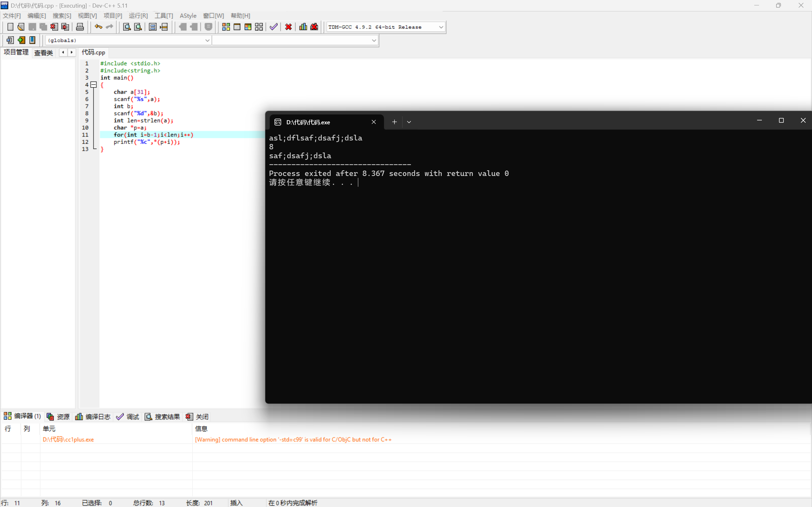Viewport: 812px width, 507px height.
Task: Click the New file toolbar icon
Action: point(10,27)
